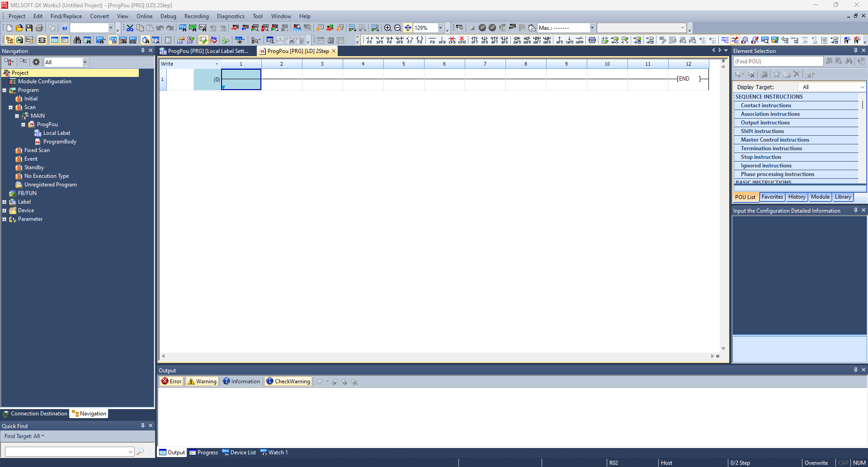The width and height of the screenshot is (868, 467).
Task: Toggle the Error filter in Output
Action: 171,381
